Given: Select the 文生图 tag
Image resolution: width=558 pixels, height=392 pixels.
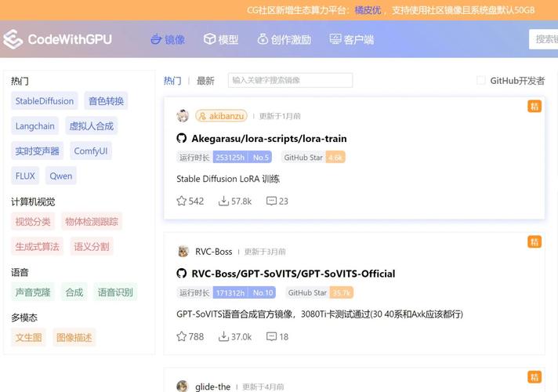Looking at the screenshot, I should [x=28, y=337].
